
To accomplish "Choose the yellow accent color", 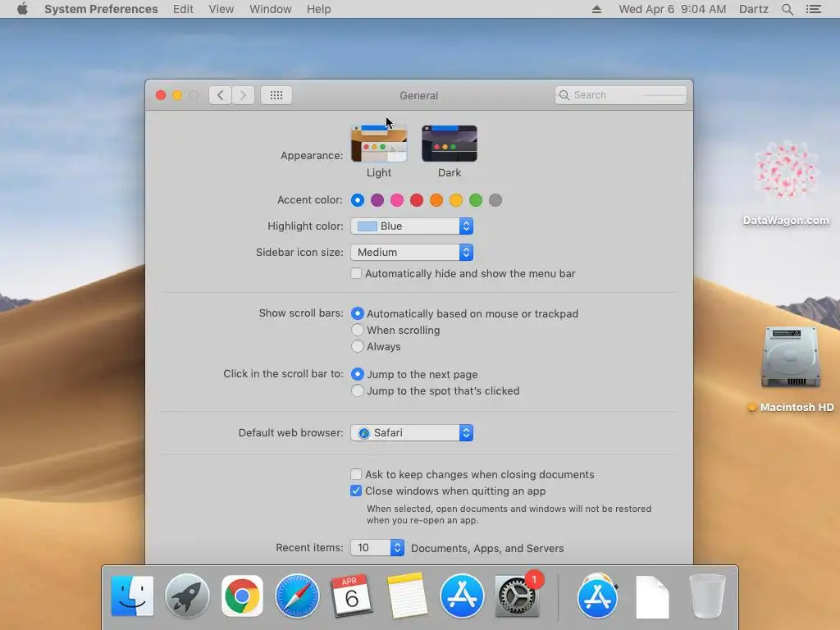I will 456,200.
